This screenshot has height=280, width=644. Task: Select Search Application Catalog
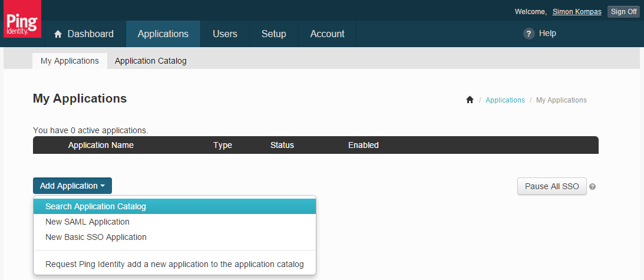tap(174, 206)
